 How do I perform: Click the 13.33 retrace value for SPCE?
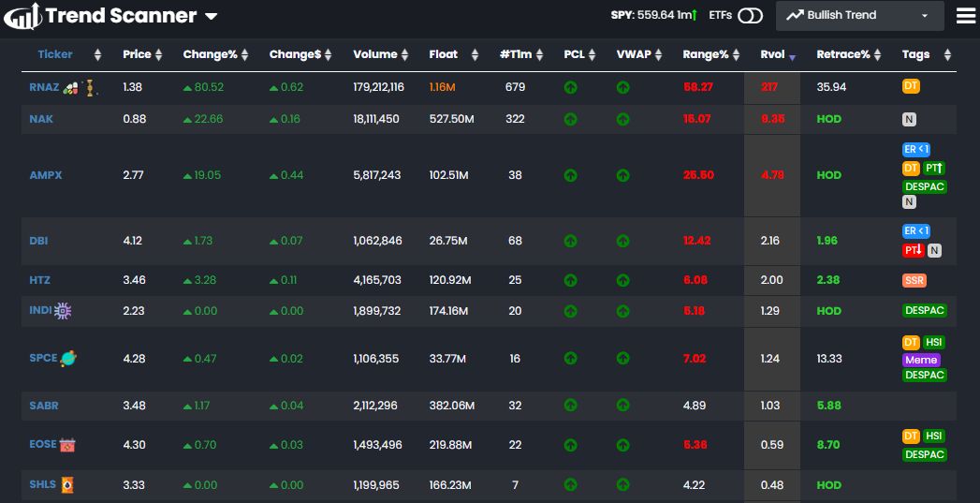(829, 359)
